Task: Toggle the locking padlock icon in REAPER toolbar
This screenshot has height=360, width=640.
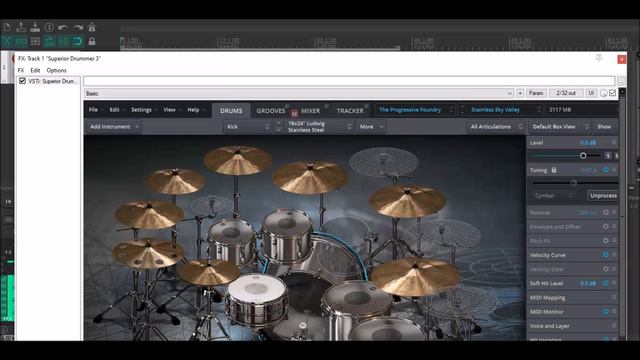Action: [x=92, y=41]
